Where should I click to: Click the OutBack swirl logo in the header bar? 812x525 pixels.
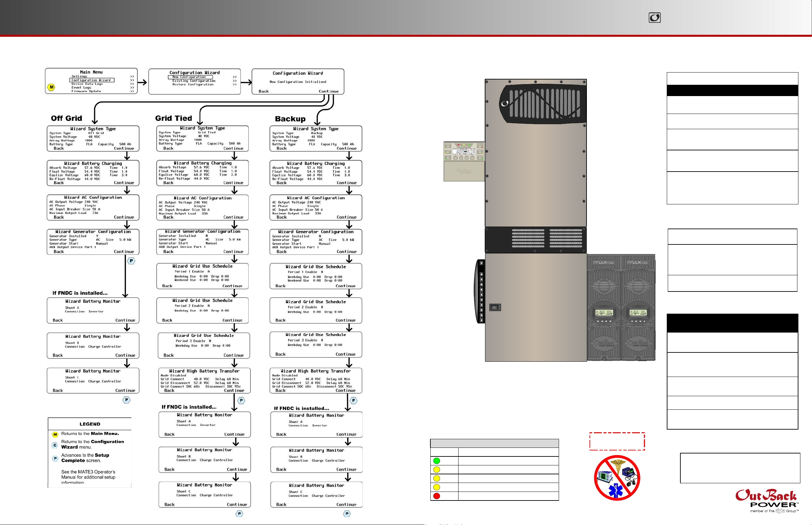(655, 18)
